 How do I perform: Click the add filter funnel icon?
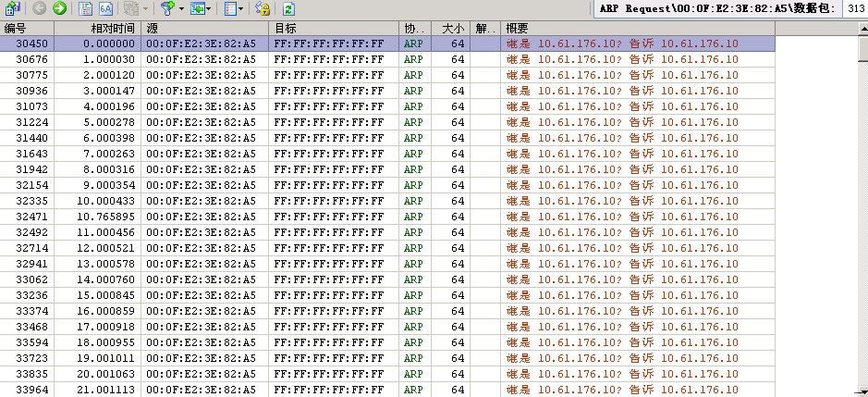(x=167, y=8)
